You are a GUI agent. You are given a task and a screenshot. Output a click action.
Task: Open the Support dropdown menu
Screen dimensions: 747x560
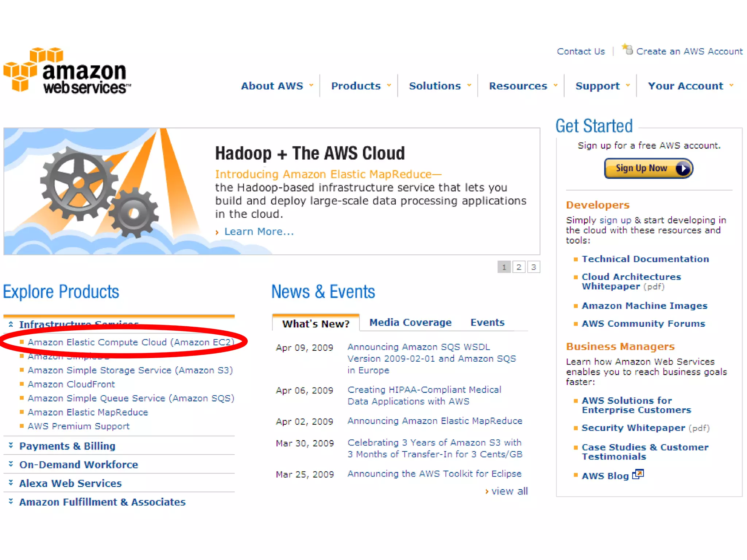[x=603, y=86]
